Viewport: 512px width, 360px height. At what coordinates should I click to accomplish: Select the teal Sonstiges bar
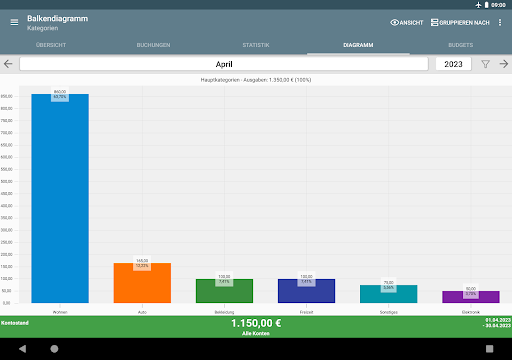click(x=389, y=294)
